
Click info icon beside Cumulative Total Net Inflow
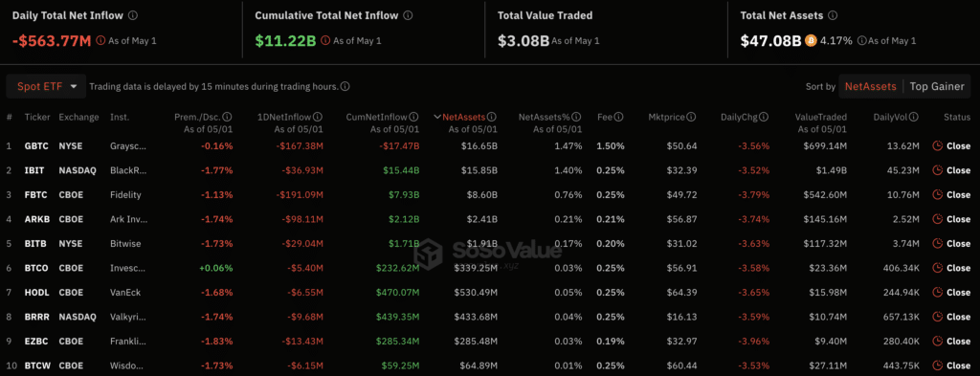408,15
